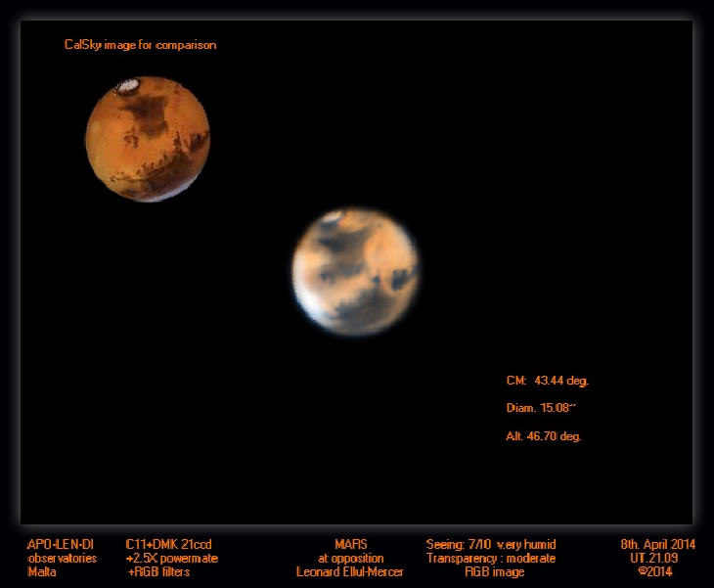Select the 'at opposition' text
Screen dimensions: 714x588
tap(349, 558)
